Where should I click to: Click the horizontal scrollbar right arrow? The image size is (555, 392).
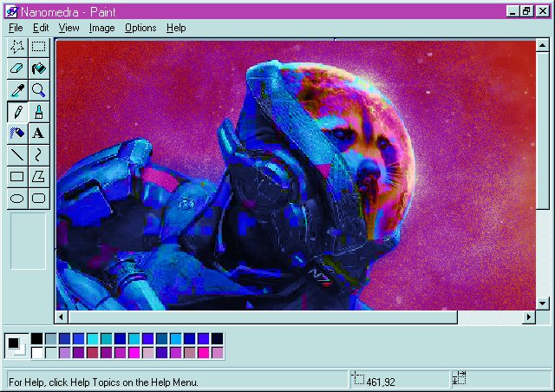[x=529, y=317]
